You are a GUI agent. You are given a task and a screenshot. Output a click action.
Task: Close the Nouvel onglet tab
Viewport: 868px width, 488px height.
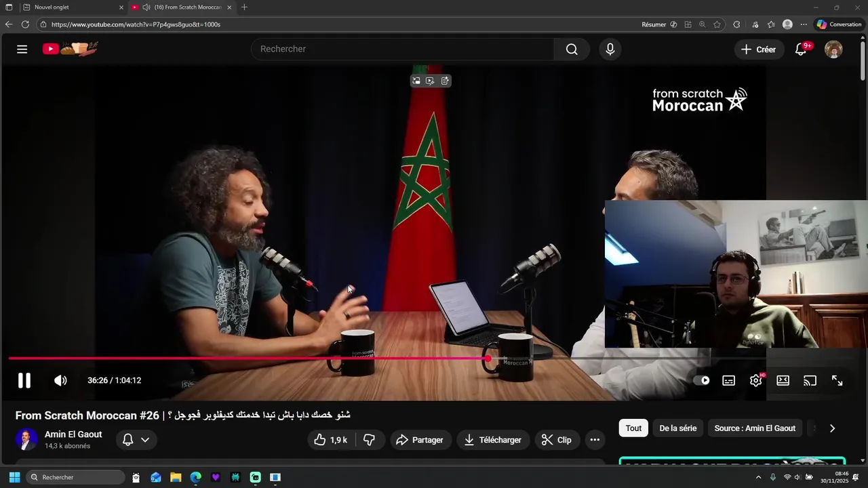tap(121, 7)
